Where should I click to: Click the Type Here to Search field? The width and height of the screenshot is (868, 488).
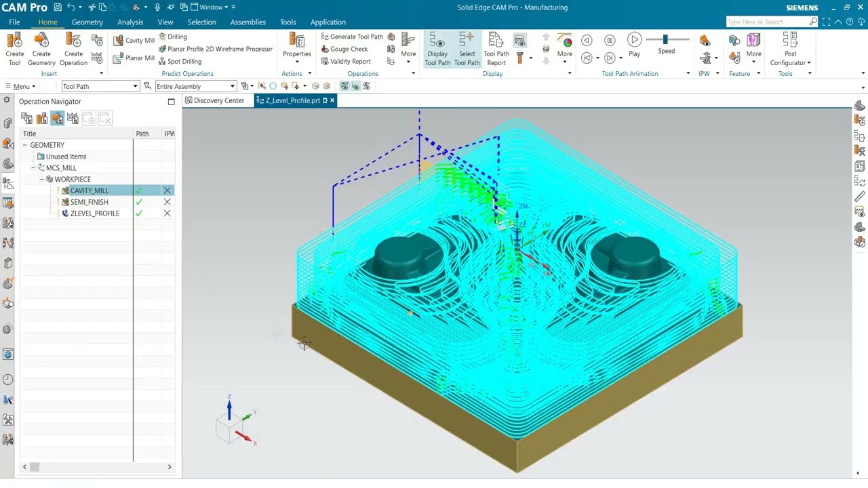tap(772, 22)
